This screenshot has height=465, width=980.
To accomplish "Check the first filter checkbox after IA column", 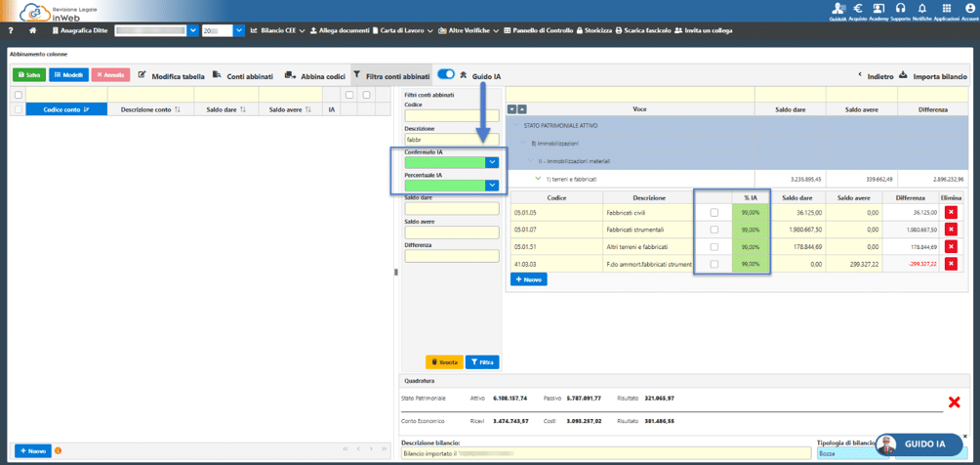I will pyautogui.click(x=349, y=95).
